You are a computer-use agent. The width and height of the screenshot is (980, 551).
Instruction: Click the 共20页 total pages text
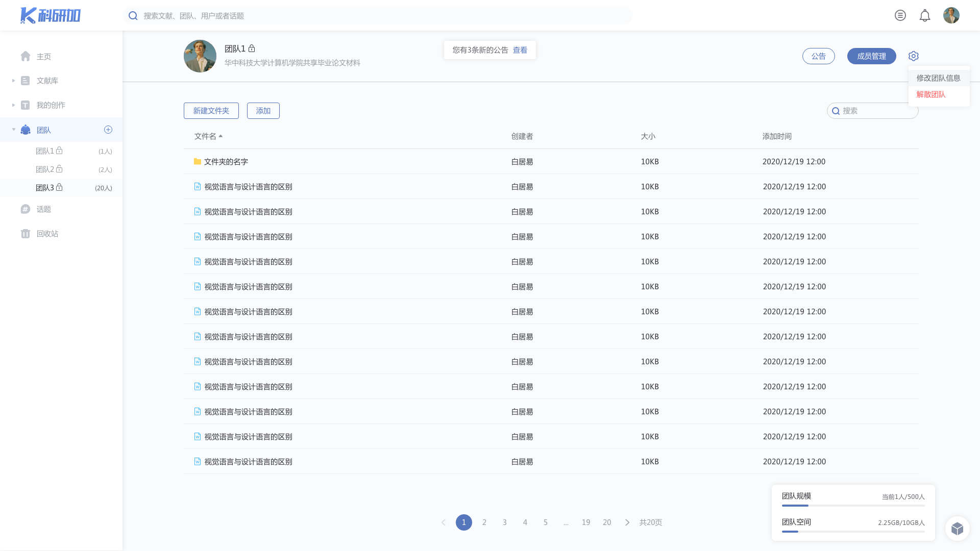[x=651, y=522]
